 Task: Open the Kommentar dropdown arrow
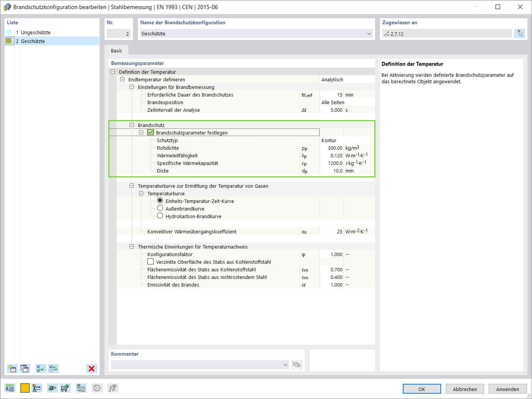coord(285,365)
